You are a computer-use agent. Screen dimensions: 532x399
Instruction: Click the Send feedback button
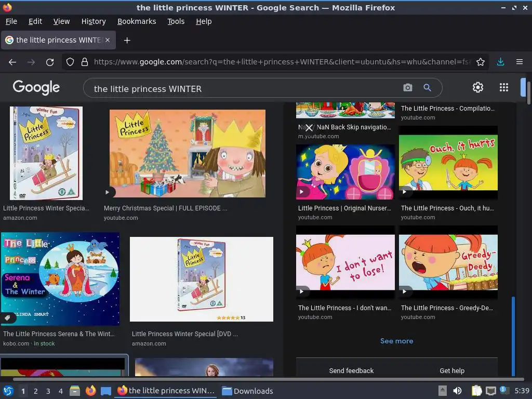pos(351,370)
